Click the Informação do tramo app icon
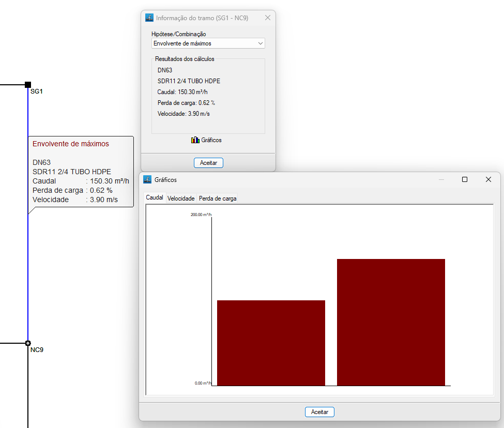The image size is (504, 428). (x=149, y=18)
